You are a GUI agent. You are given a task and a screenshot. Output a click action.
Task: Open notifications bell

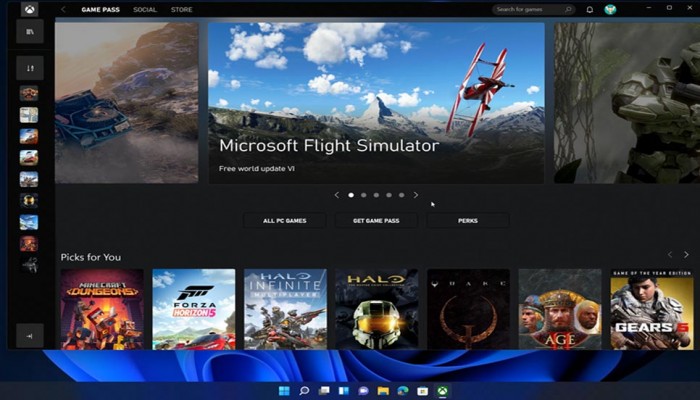(589, 9)
